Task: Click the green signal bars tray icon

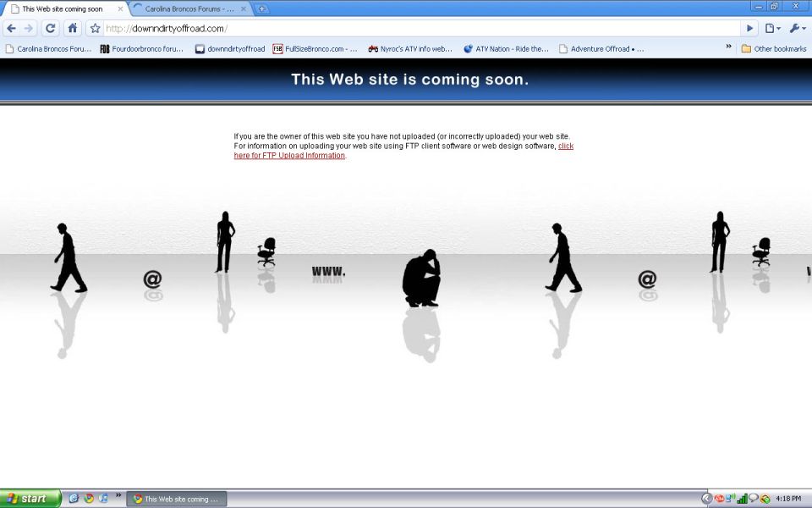Action: coord(742,499)
